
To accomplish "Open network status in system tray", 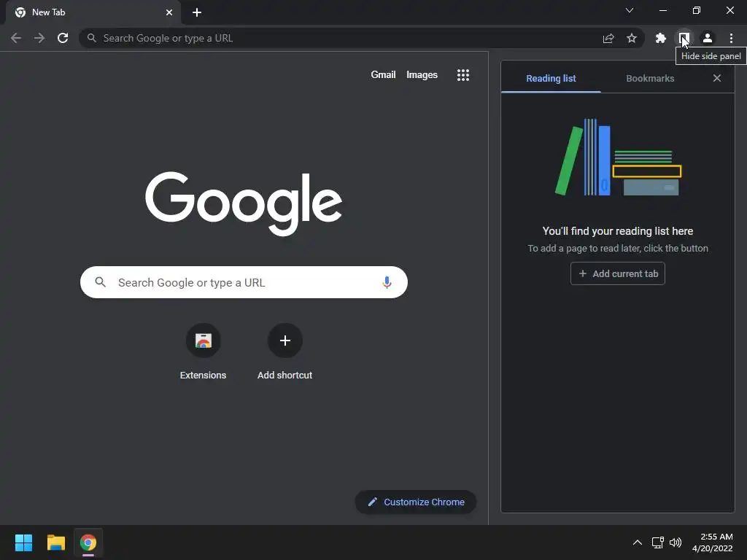I will (x=658, y=542).
